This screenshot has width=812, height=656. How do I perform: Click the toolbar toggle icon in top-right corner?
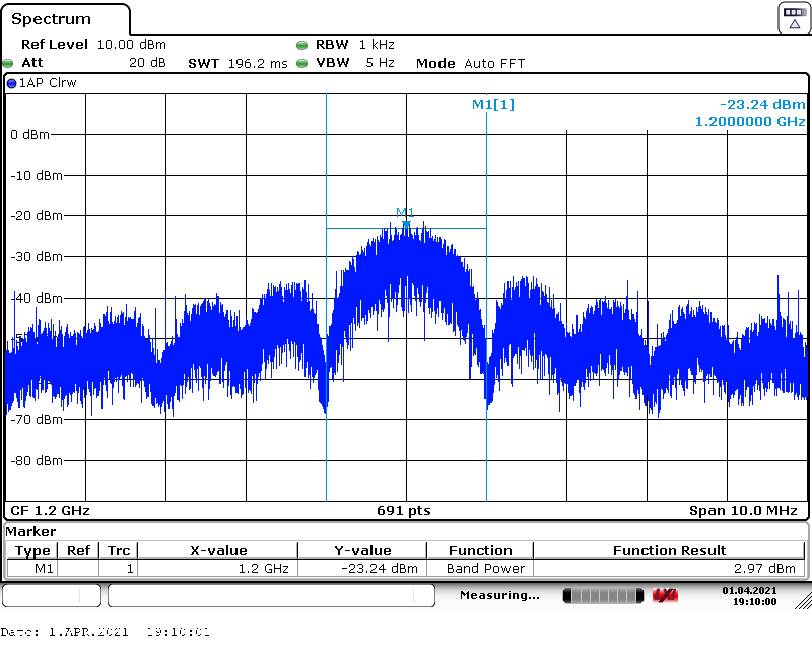(x=794, y=18)
